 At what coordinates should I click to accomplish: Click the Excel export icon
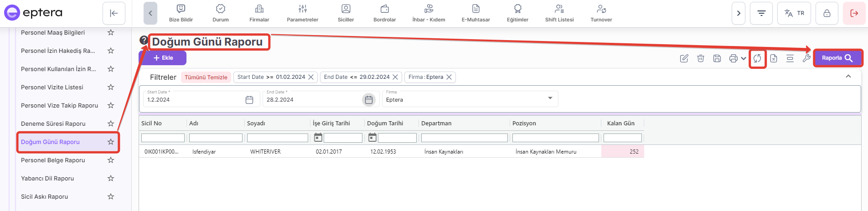pos(774,58)
